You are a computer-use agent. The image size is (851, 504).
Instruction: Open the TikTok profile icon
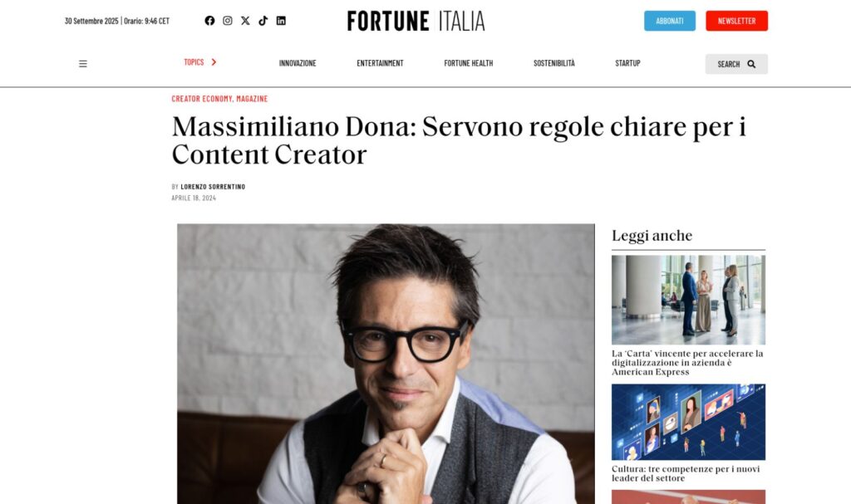click(263, 21)
